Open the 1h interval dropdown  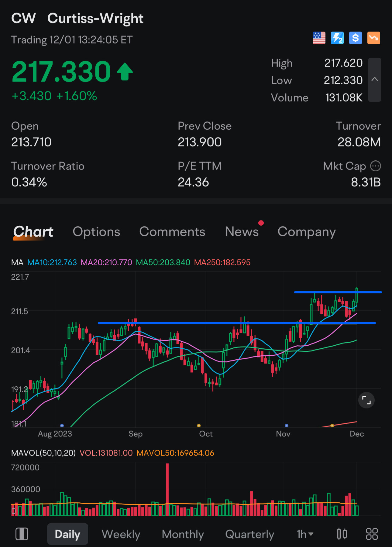pos(305,534)
